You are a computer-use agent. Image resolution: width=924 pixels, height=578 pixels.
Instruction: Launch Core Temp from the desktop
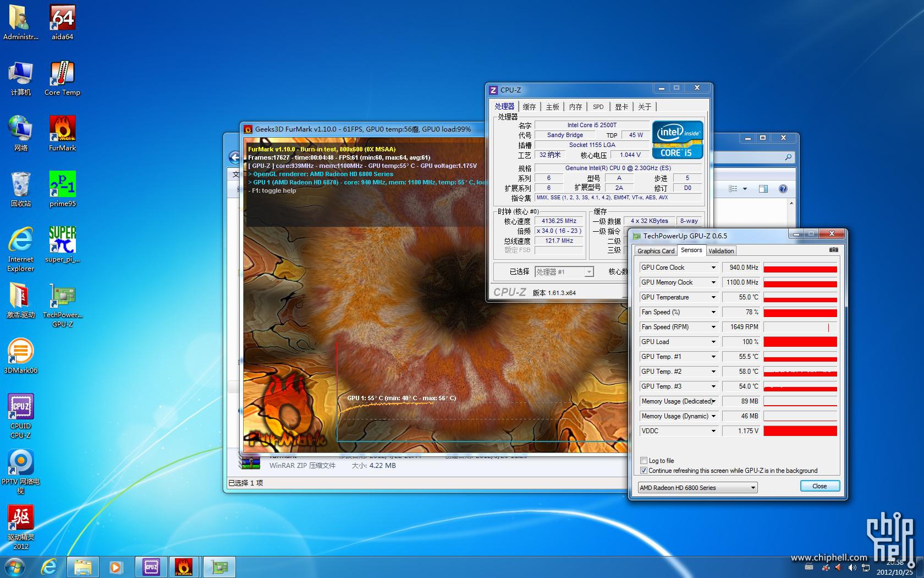(x=62, y=78)
